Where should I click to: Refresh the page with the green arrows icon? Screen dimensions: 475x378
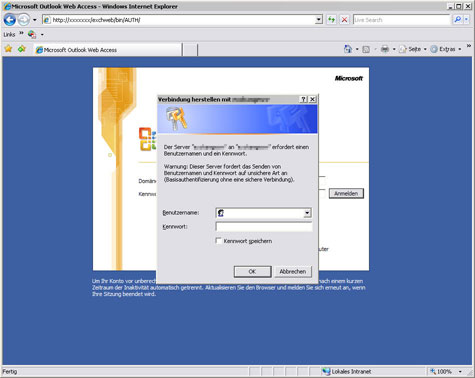(x=331, y=20)
